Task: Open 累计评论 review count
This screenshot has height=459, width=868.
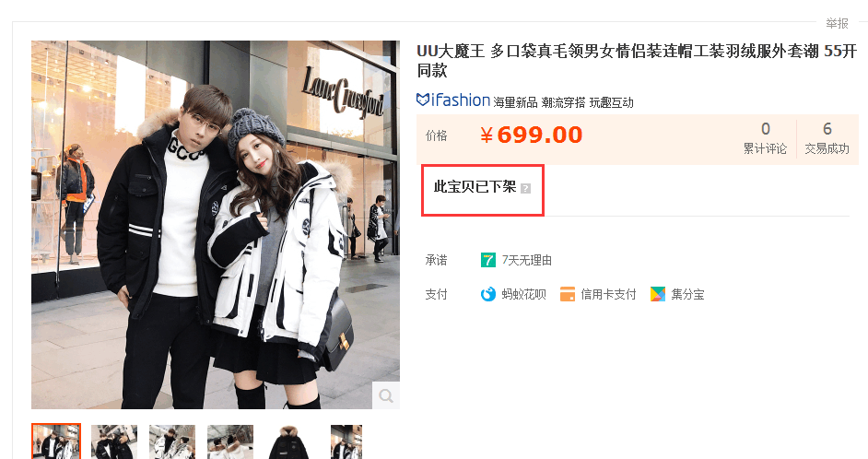Action: pyautogui.click(x=765, y=138)
